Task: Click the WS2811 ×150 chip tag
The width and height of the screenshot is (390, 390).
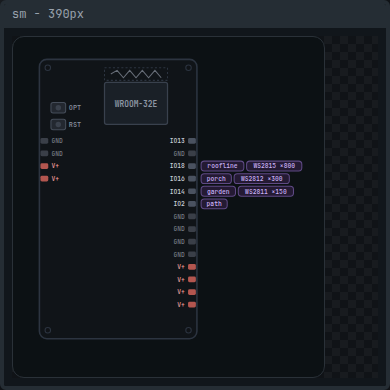Action: [x=266, y=191]
